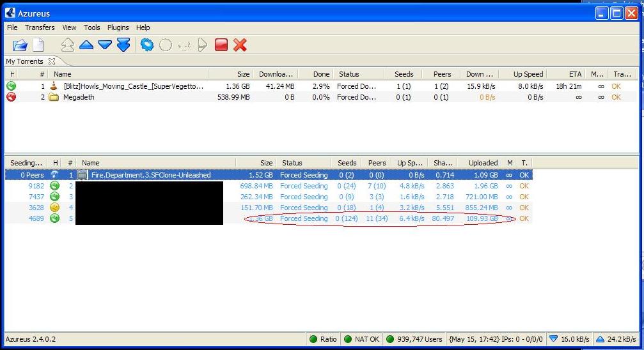Click green health icon in seeding row 7437
Viewport: 644px width, 350px height.
54,197
